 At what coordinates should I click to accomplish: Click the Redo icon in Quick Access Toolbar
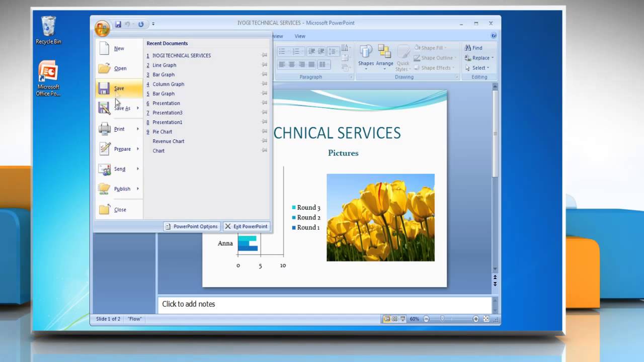[x=141, y=24]
